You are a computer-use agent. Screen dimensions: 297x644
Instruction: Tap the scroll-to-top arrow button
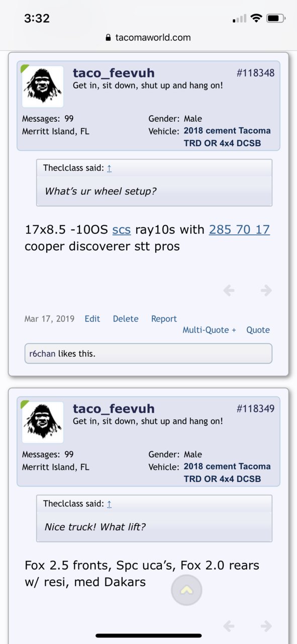tap(186, 590)
